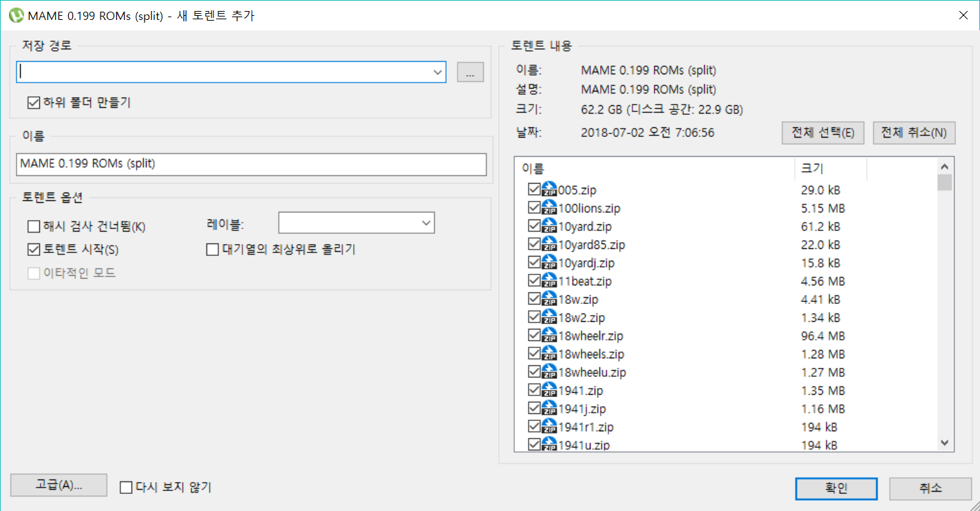980x511 pixels.
Task: Select the 18wheels.zip file name
Action: 591,354
